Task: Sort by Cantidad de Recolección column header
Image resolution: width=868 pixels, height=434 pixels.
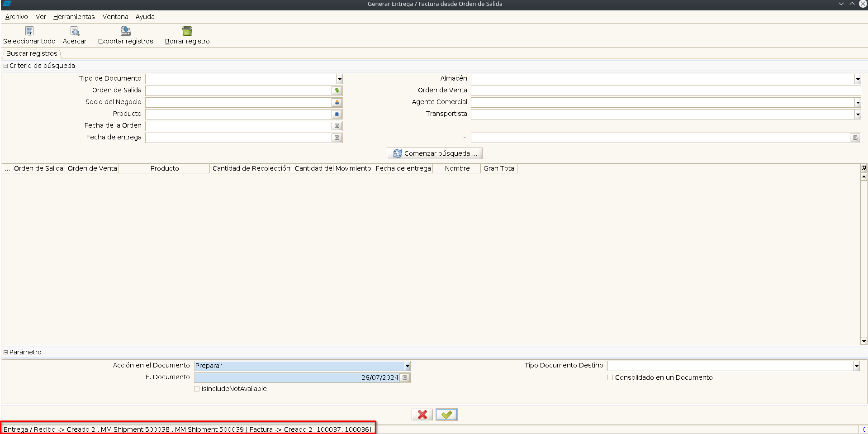Action: tap(251, 168)
